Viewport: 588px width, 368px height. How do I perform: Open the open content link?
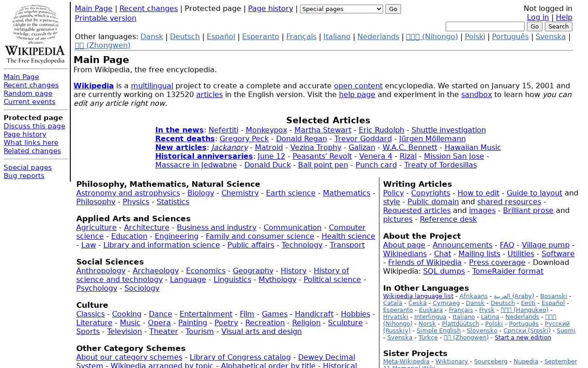(358, 86)
